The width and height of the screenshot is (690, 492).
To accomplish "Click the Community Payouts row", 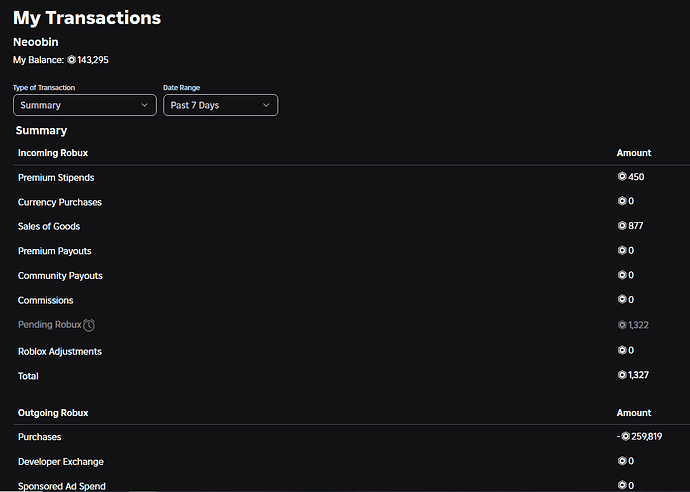I will coord(352,275).
